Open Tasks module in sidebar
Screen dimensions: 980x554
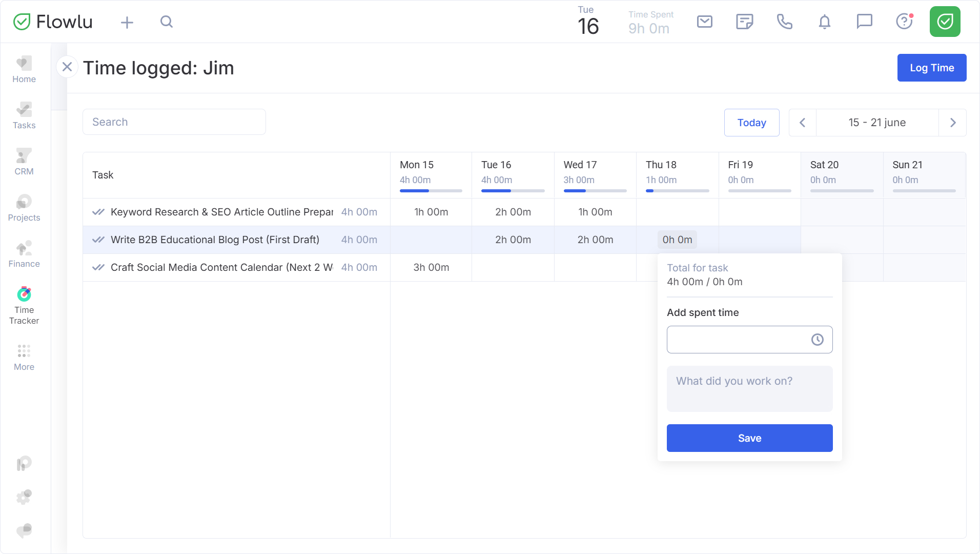[x=24, y=116]
